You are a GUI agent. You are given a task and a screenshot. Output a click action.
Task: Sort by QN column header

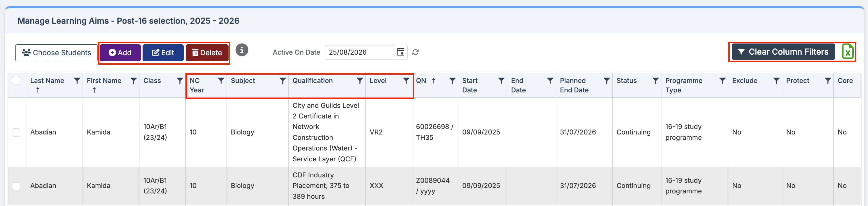click(x=421, y=81)
